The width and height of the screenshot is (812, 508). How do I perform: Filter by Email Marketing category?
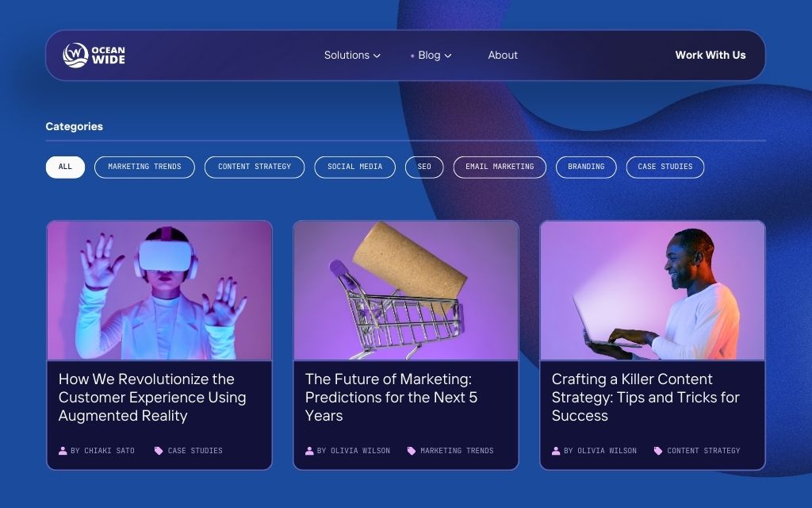tap(500, 167)
